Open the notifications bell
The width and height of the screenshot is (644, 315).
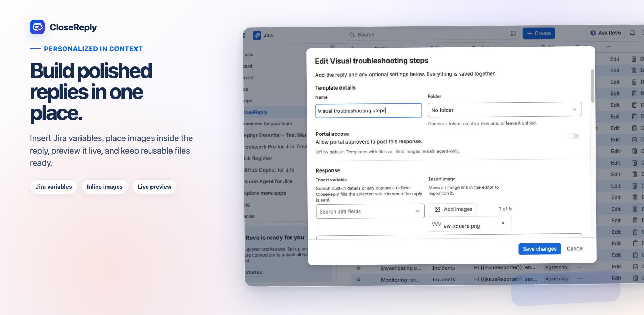click(632, 33)
